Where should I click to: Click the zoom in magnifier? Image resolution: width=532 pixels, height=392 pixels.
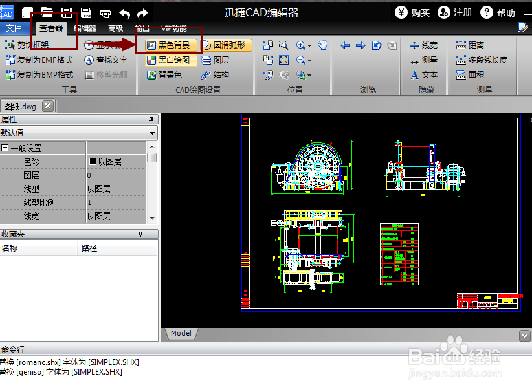[300, 45]
